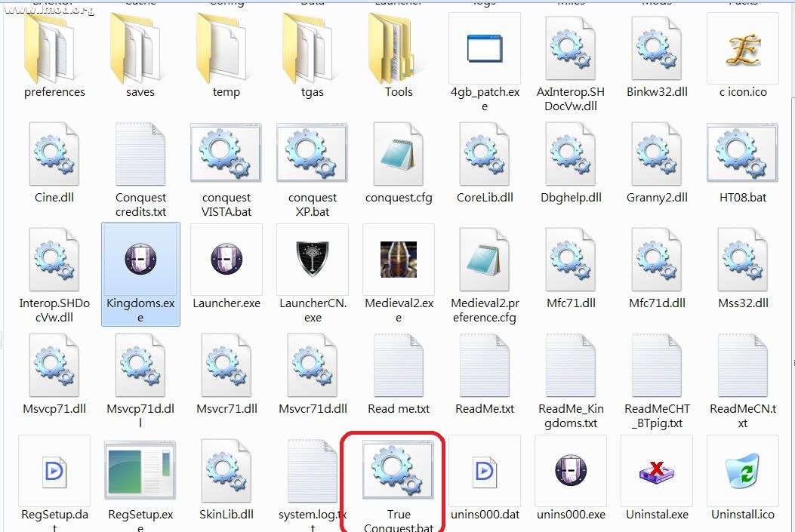795x532 pixels.
Task: Select LauncherCN.exe with tree emblem
Action: click(x=313, y=260)
